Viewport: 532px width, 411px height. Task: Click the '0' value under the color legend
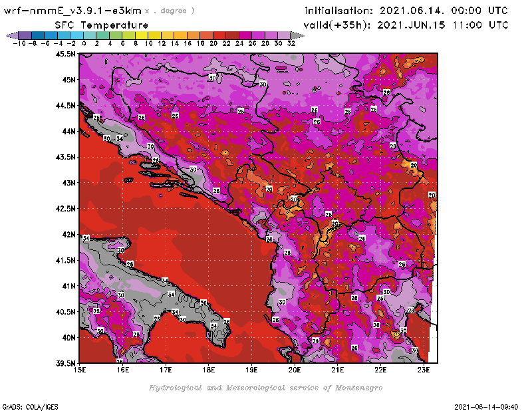point(84,44)
